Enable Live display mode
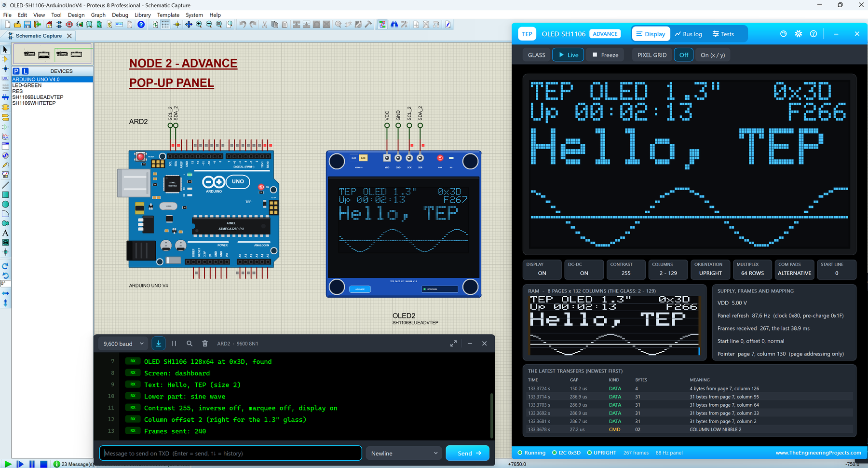Image resolution: width=868 pixels, height=468 pixels. click(568, 55)
